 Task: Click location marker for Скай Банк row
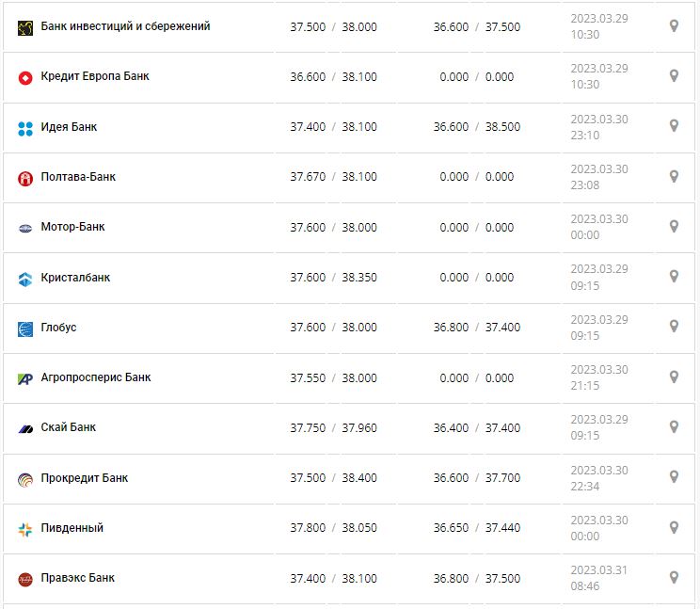[674, 426]
